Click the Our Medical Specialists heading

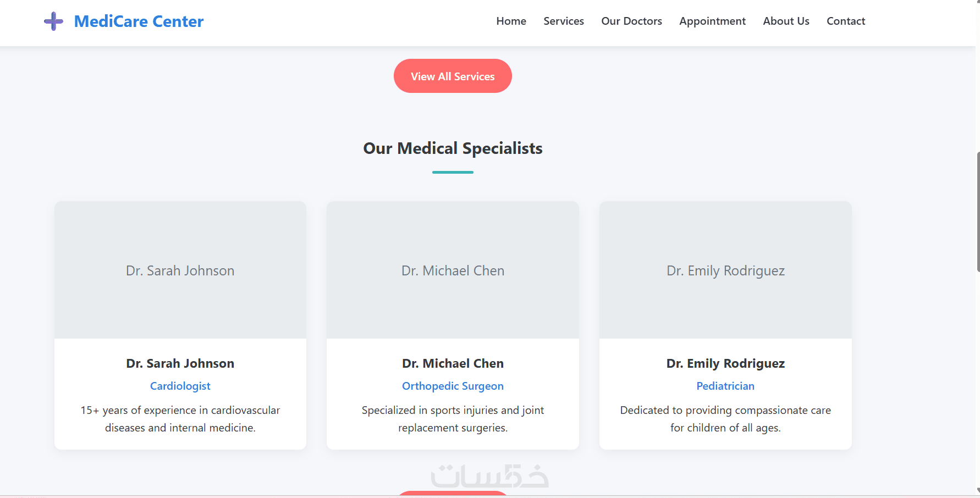pyautogui.click(x=453, y=148)
